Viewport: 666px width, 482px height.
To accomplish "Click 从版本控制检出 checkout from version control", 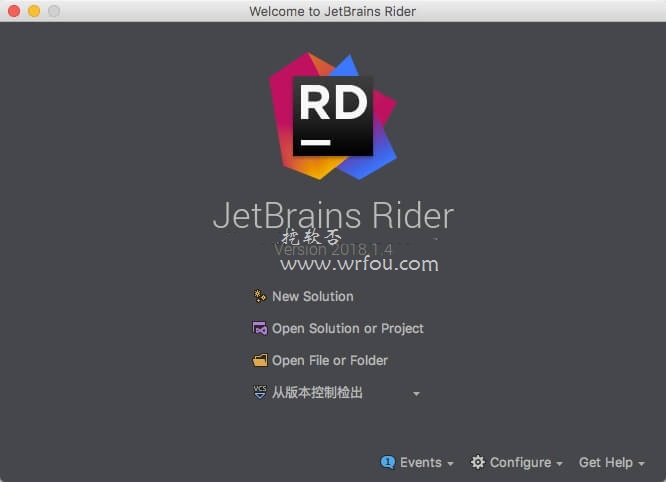I will (x=317, y=392).
